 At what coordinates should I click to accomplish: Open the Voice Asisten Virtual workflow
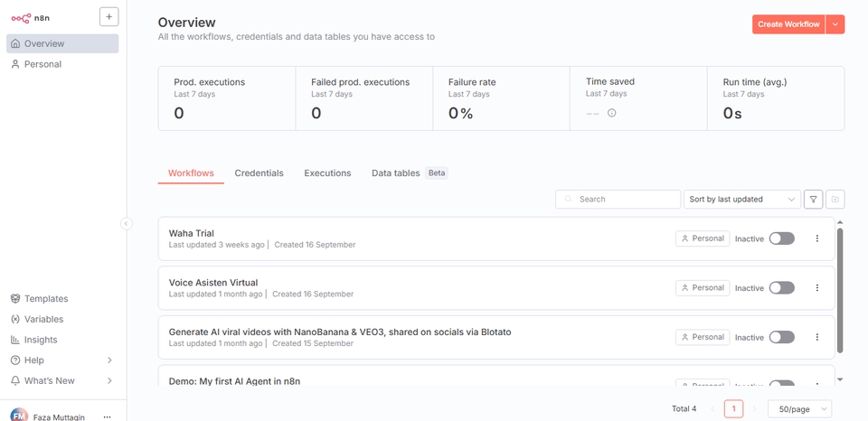point(213,283)
